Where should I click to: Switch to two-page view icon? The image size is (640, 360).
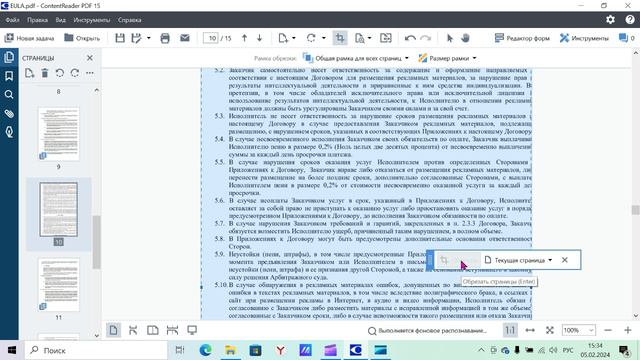coord(153,330)
